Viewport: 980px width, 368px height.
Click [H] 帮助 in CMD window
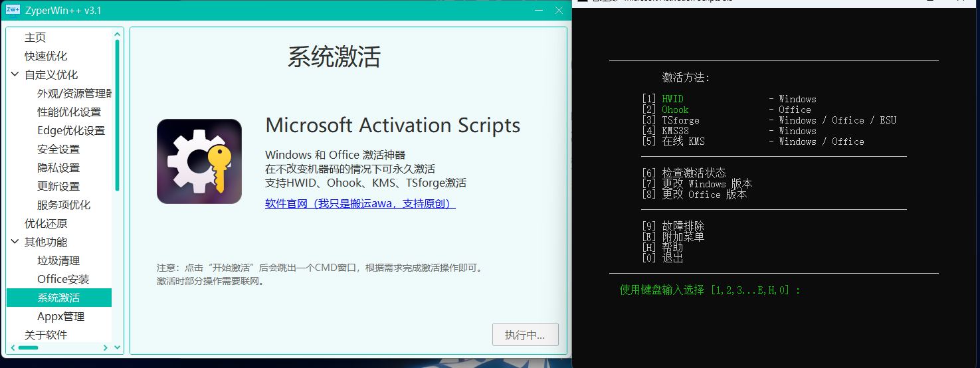point(662,247)
